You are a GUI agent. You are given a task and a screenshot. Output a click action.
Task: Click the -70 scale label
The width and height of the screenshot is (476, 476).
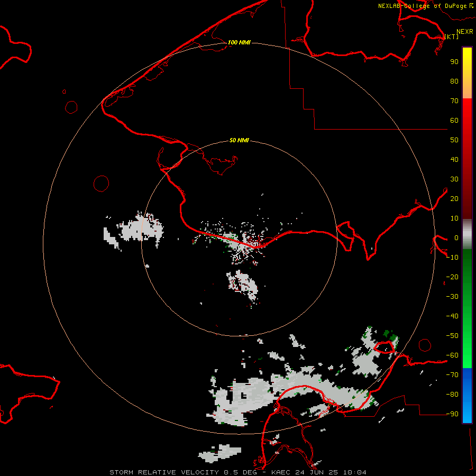coord(452,374)
